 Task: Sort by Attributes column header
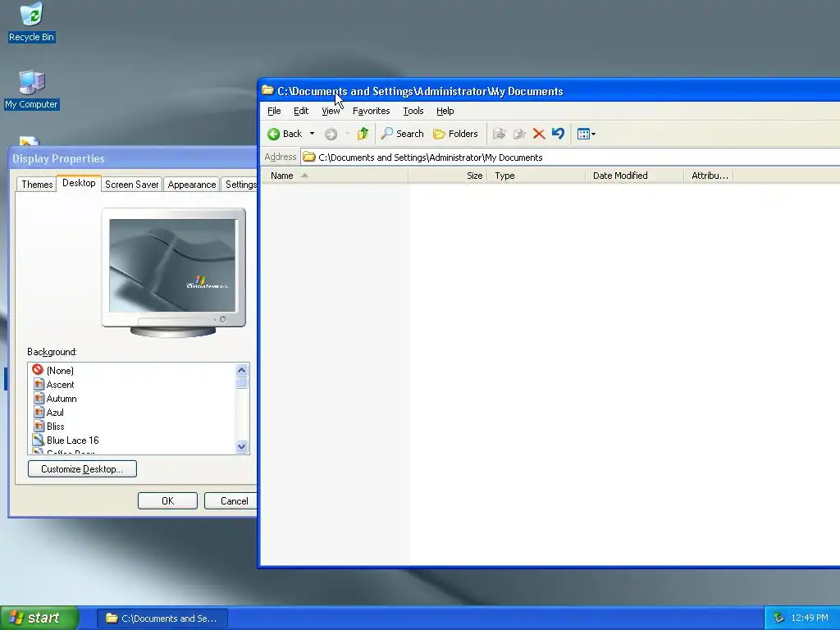tap(709, 176)
